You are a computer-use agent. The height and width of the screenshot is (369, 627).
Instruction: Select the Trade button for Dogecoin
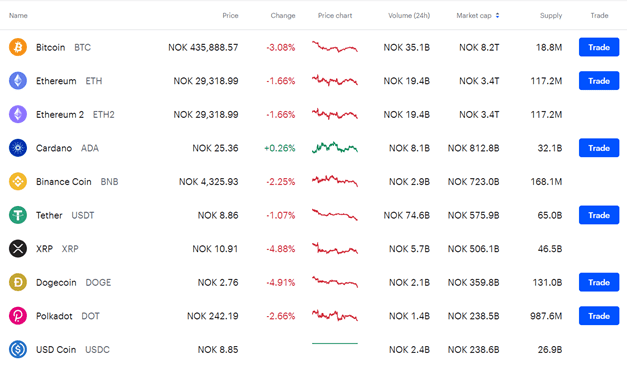pyautogui.click(x=599, y=282)
